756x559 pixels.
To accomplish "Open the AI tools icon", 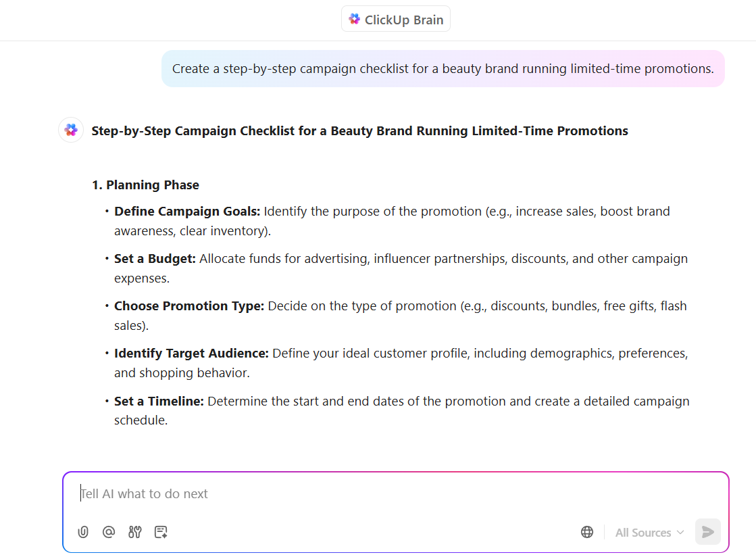I will 134,532.
